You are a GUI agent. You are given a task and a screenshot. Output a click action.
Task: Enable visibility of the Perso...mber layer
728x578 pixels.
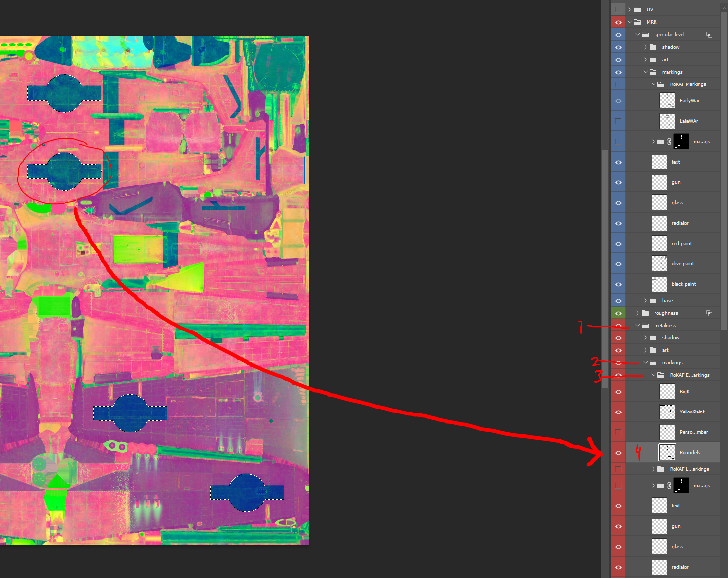pyautogui.click(x=618, y=432)
